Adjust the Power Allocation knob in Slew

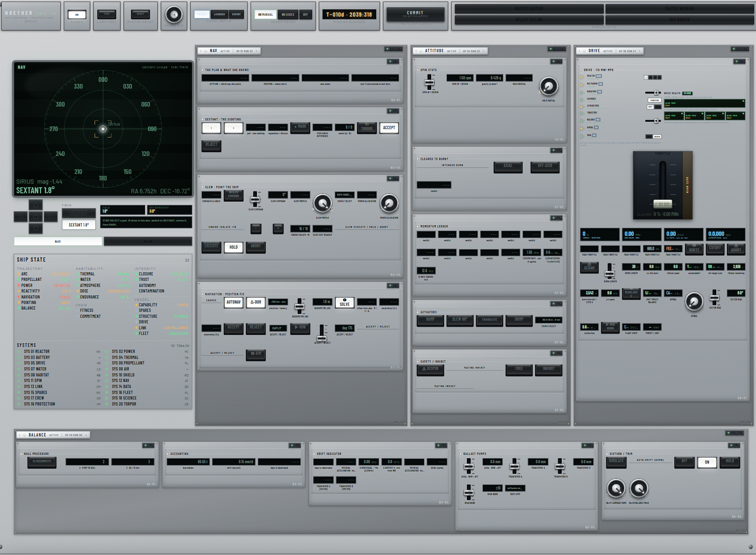click(389, 203)
